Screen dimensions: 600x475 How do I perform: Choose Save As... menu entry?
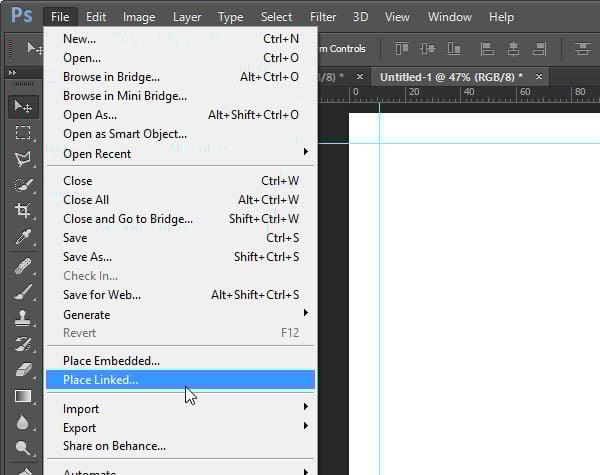[x=180, y=257]
